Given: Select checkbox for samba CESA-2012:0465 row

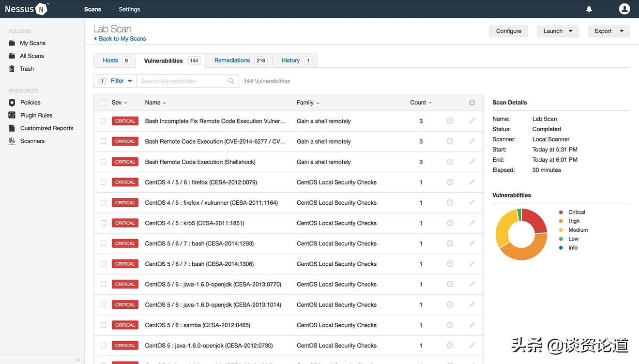Looking at the screenshot, I should pos(103,325).
